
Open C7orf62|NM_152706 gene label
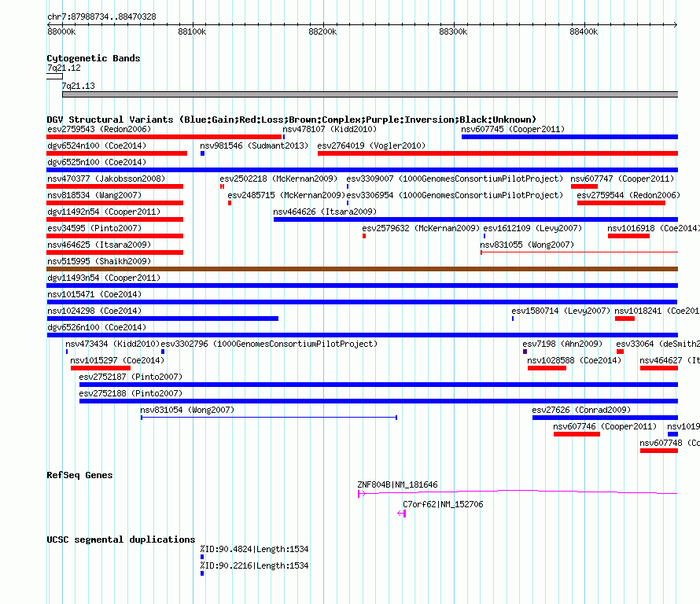[443, 504]
